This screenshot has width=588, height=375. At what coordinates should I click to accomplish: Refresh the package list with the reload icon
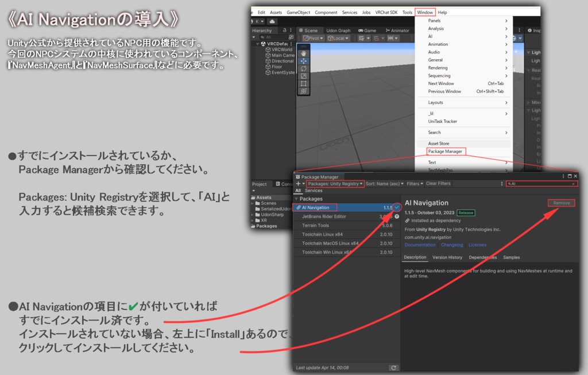394,368
